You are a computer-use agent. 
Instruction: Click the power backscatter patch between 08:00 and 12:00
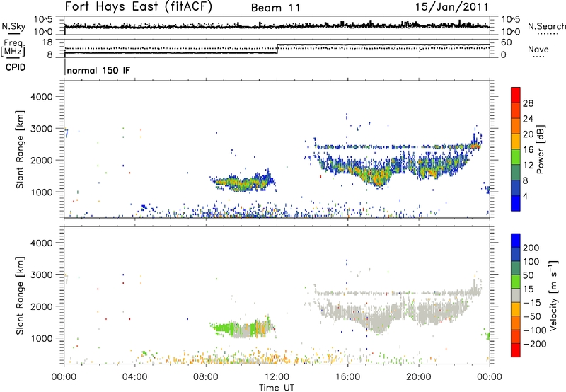point(243,182)
